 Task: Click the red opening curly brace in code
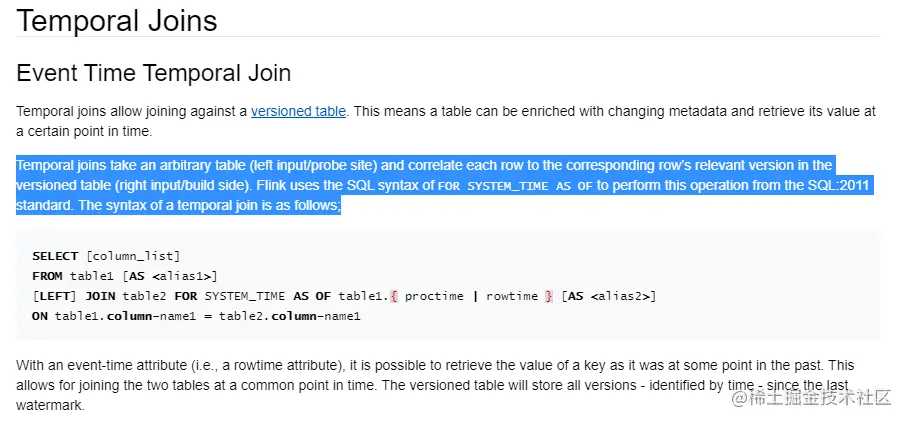point(394,296)
